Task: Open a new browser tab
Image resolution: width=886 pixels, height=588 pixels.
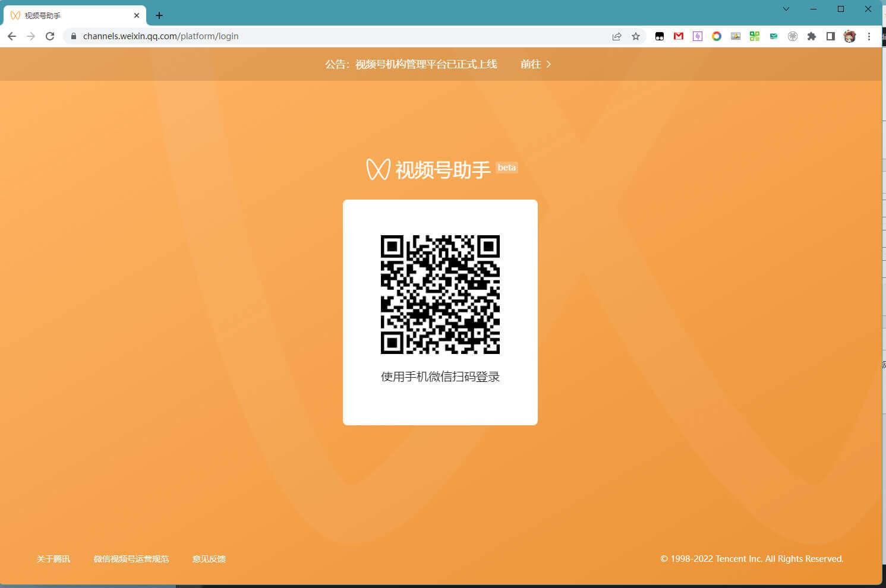Action: click(159, 15)
